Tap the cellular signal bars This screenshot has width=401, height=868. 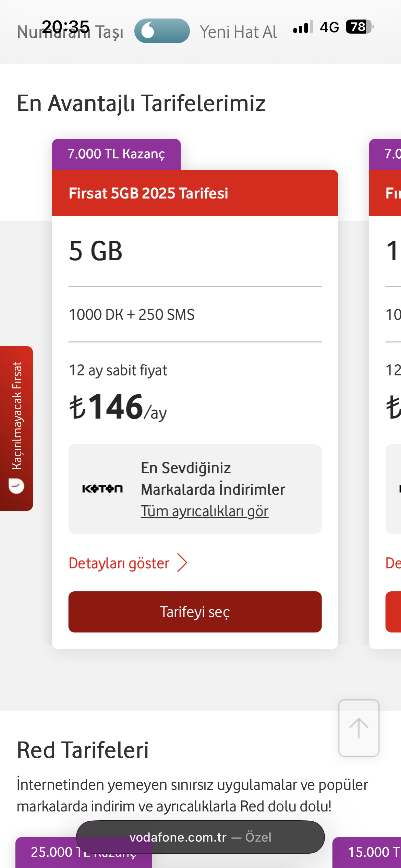pyautogui.click(x=303, y=27)
